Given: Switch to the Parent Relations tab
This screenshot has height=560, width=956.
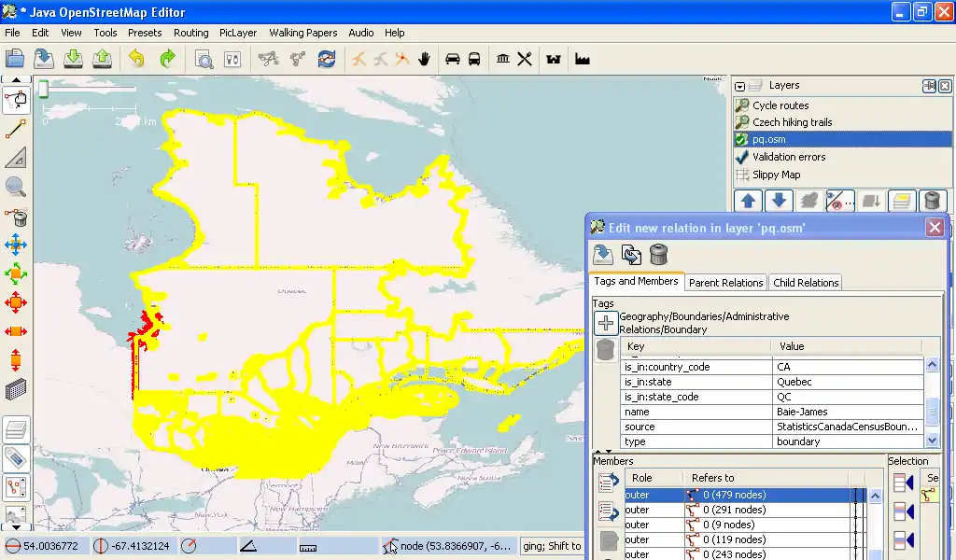Looking at the screenshot, I should coord(725,283).
